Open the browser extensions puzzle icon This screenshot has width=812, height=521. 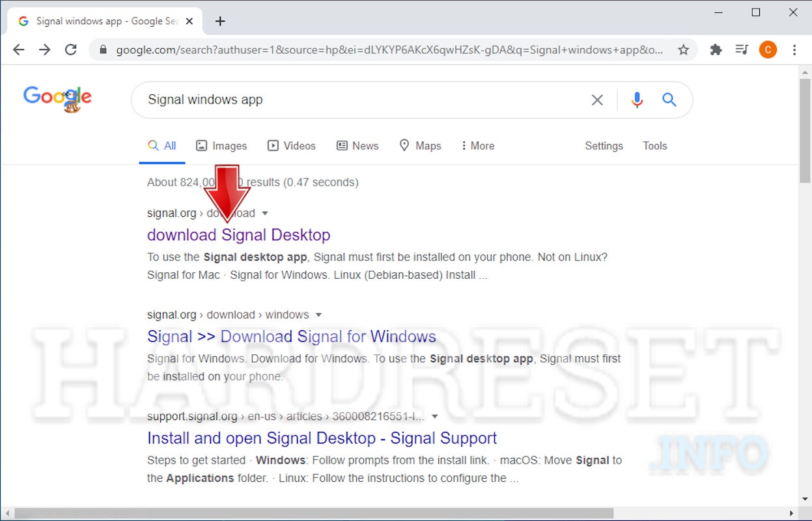tap(716, 49)
